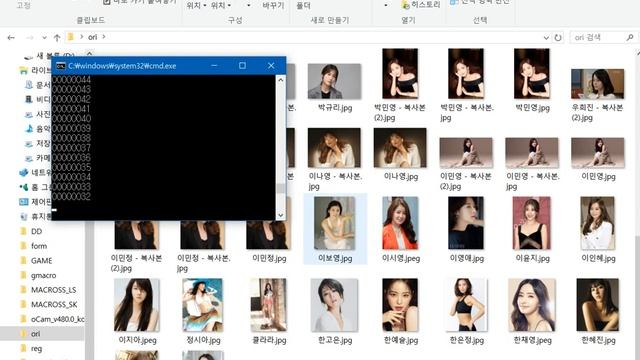
Task: Select the 클라라.jpg thumbnail
Action: click(269, 305)
